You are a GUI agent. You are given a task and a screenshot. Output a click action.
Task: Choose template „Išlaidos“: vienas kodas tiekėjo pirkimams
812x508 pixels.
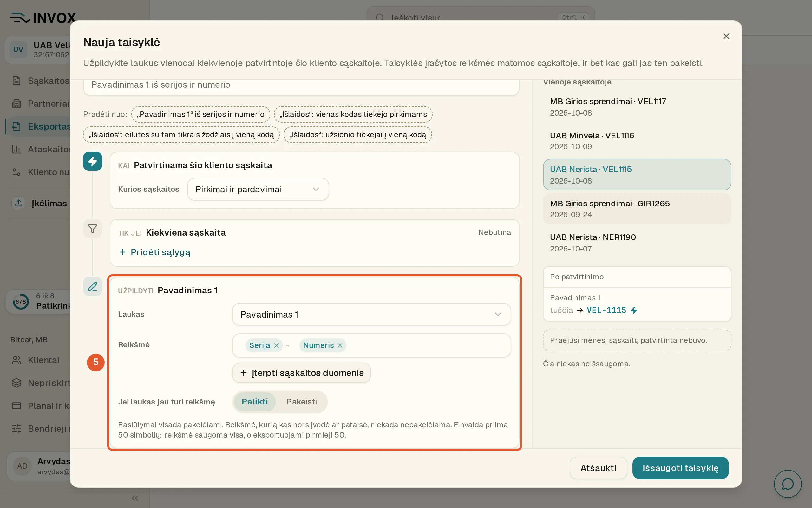coord(353,114)
